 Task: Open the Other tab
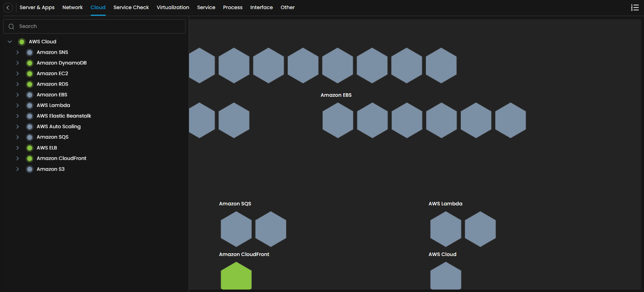(288, 7)
